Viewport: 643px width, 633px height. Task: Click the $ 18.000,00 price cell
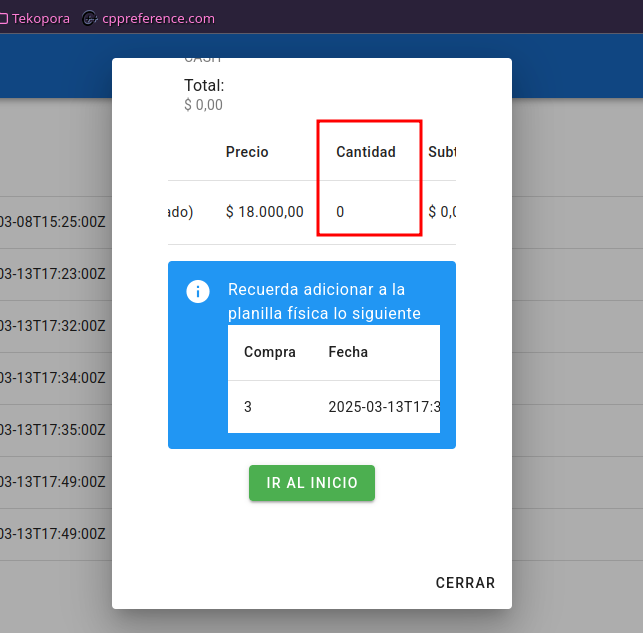point(264,212)
